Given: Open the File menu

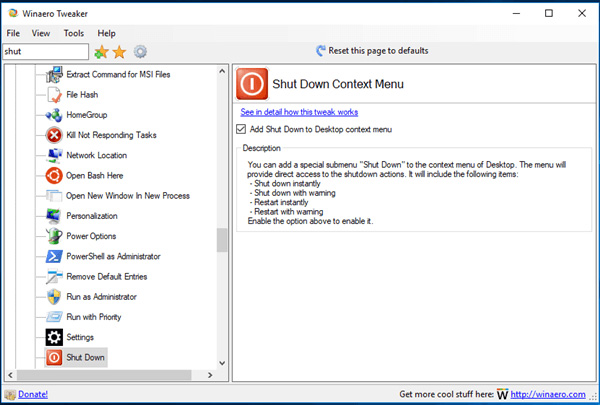Looking at the screenshot, I should tap(15, 33).
